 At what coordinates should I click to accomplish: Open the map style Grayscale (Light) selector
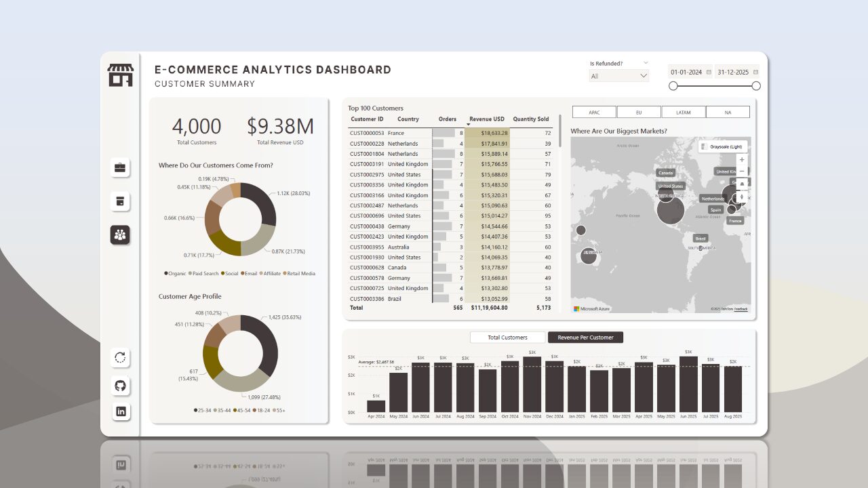724,146
